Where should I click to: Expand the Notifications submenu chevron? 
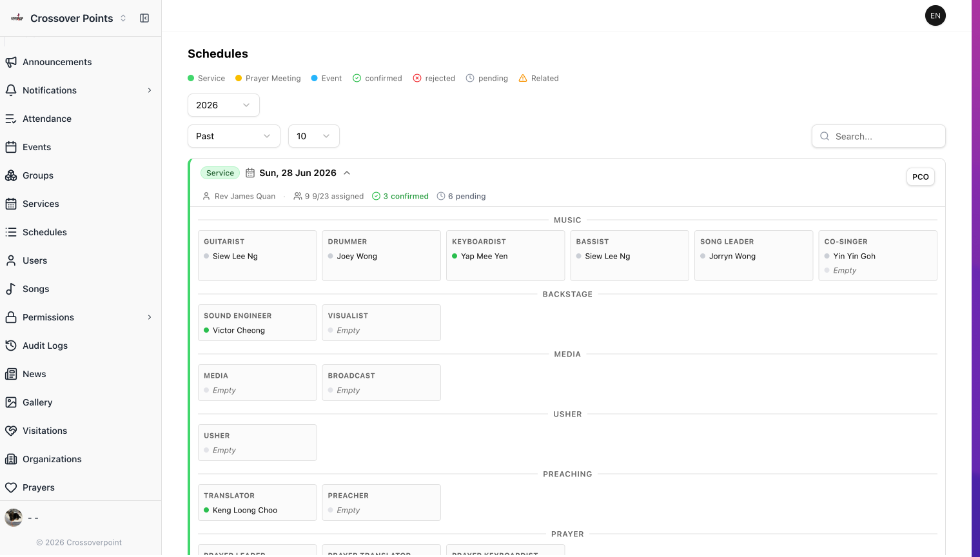(150, 90)
